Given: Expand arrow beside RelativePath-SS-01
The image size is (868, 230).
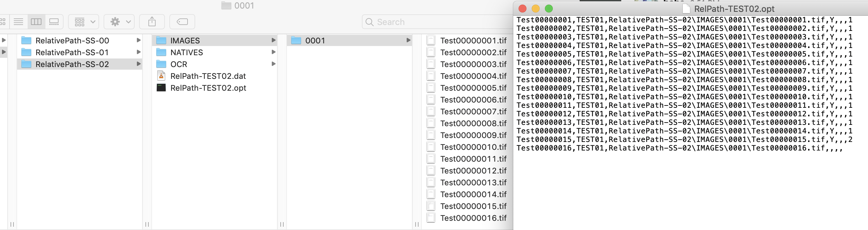Looking at the screenshot, I should (138, 52).
